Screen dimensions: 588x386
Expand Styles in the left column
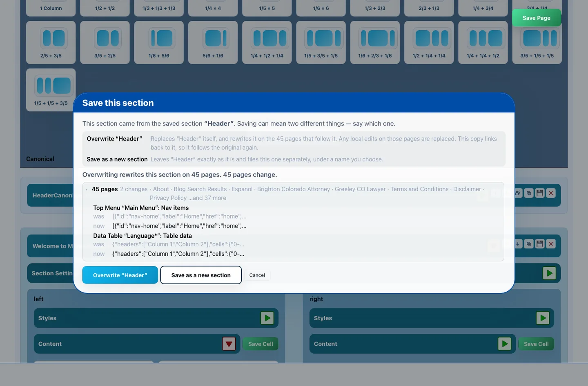(x=267, y=318)
